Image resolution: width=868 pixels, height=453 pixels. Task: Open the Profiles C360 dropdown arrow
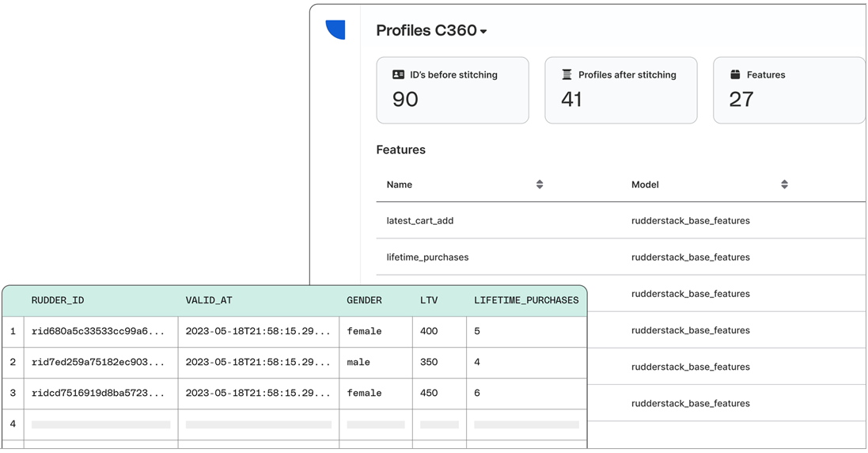pyautogui.click(x=483, y=32)
